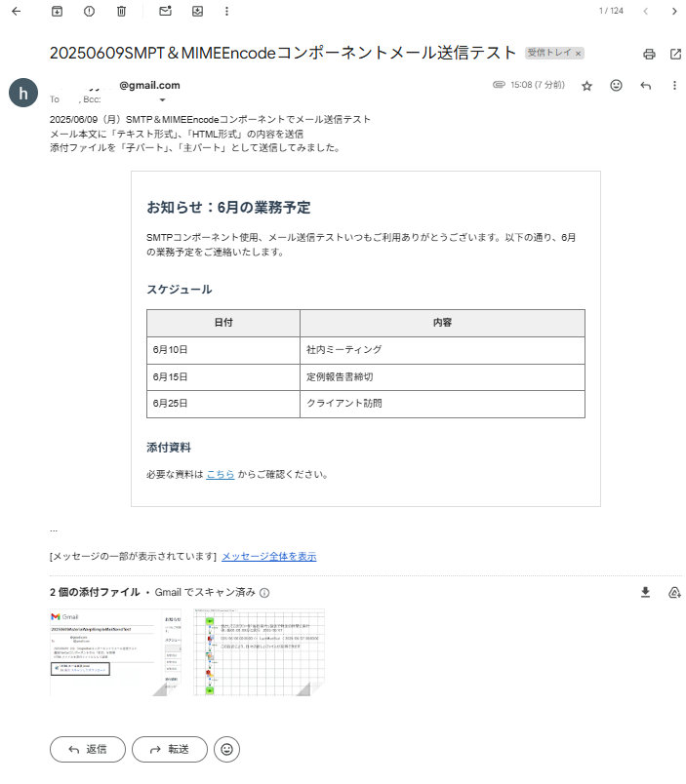Report this email as spam

89,11
